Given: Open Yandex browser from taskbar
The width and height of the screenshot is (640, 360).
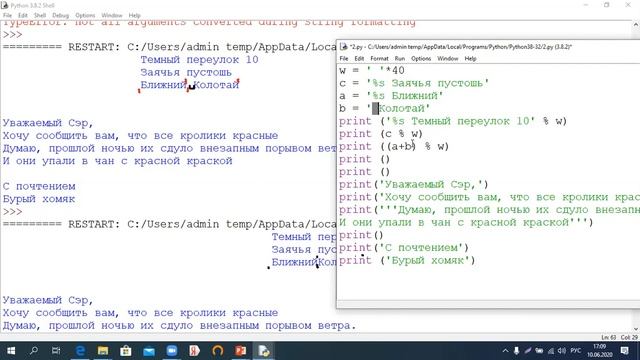Looking at the screenshot, I should pyautogui.click(x=195, y=351).
